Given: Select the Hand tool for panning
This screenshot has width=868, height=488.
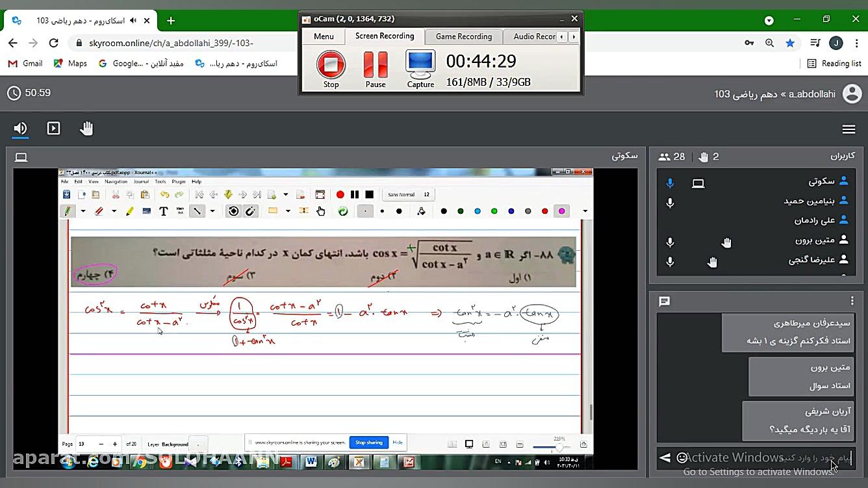Looking at the screenshot, I should [321, 211].
